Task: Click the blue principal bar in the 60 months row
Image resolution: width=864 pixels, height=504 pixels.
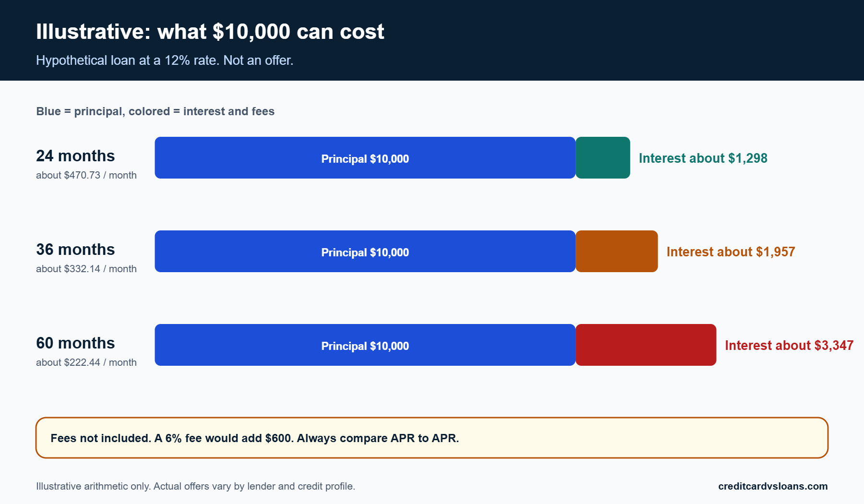Action: pyautogui.click(x=365, y=345)
